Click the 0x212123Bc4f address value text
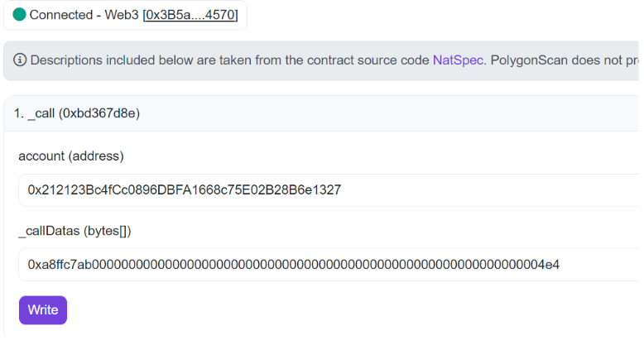 (184, 190)
